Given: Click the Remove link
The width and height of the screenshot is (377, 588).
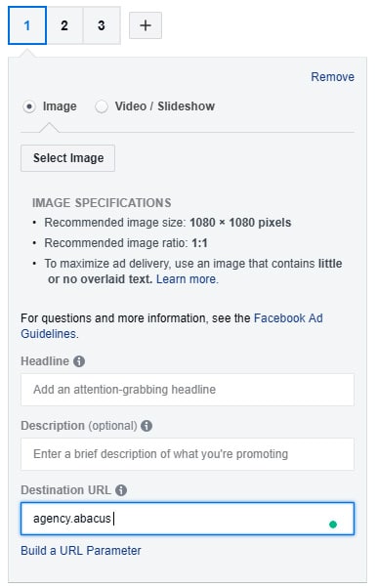Looking at the screenshot, I should pos(333,77).
